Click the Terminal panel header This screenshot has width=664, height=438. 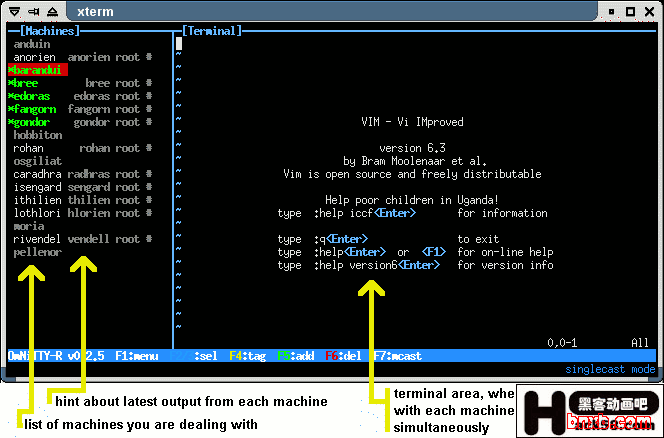coord(212,31)
